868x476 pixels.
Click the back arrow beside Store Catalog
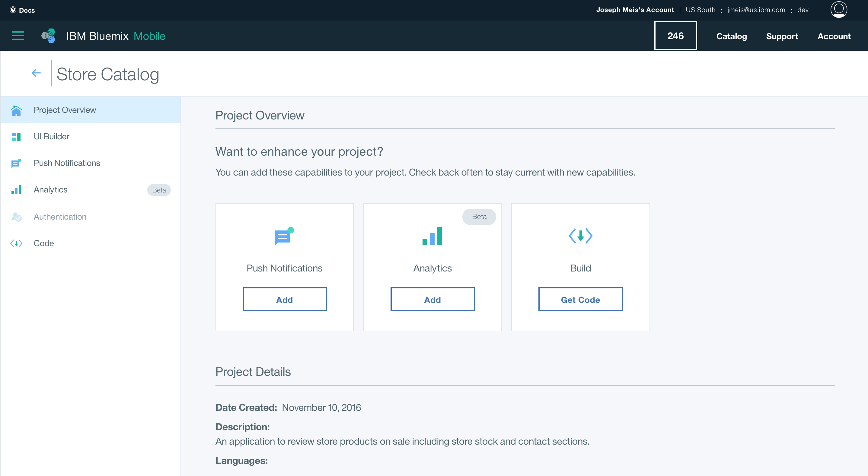tap(36, 73)
